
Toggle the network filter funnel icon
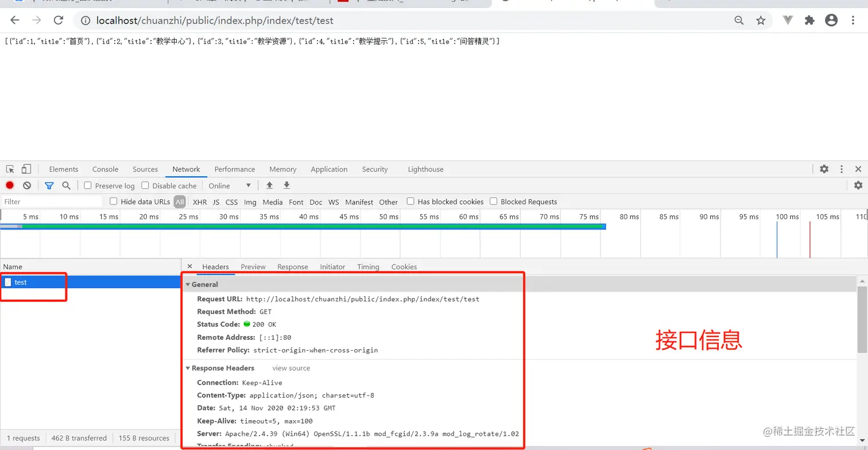coord(49,185)
